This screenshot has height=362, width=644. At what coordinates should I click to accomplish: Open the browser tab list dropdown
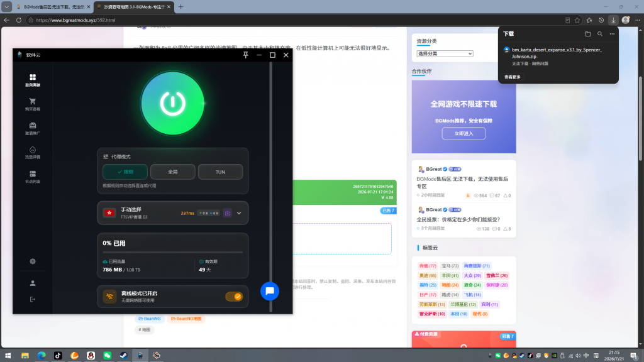tap(6, 6)
